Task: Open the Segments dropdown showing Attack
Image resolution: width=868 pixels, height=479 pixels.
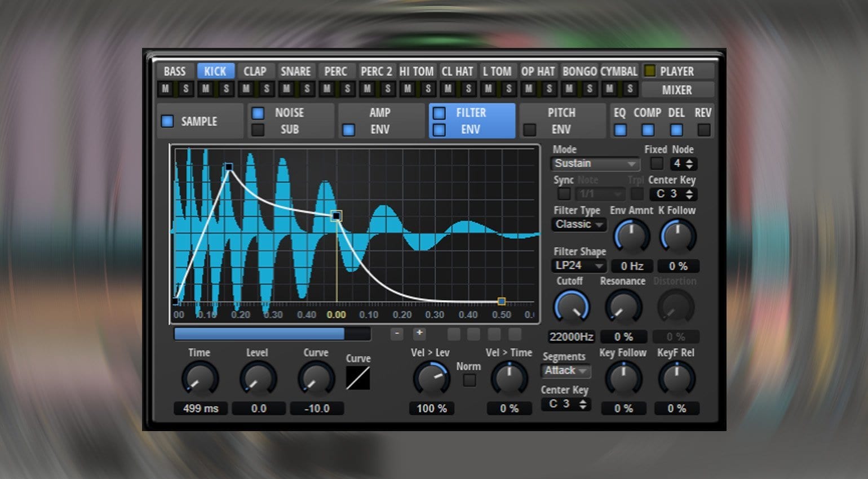Action: (x=565, y=371)
